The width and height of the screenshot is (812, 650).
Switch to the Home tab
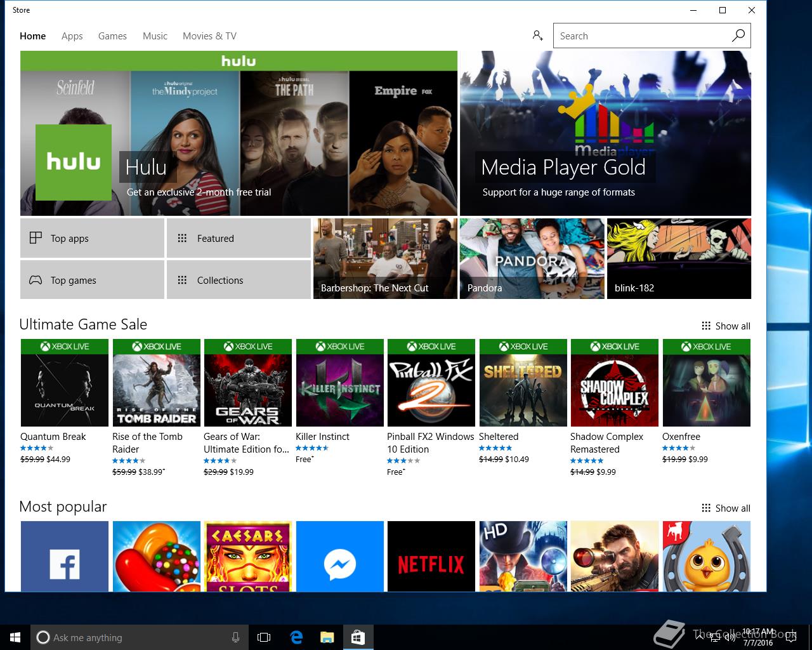pos(33,36)
